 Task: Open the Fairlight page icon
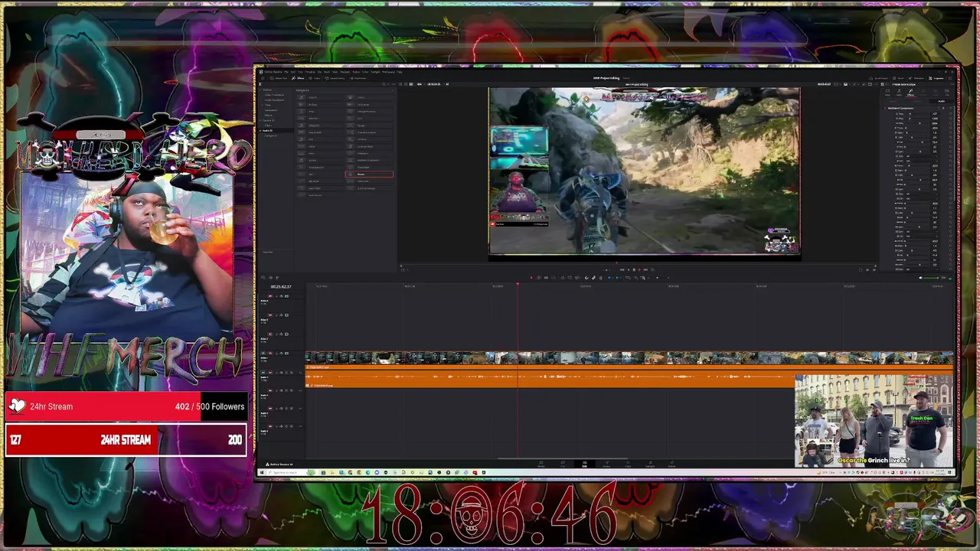point(650,464)
